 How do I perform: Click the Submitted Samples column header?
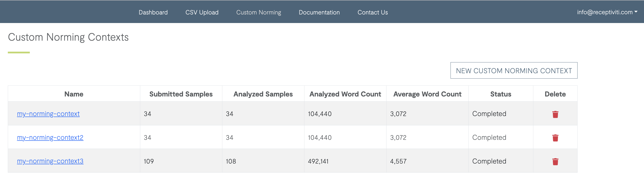click(181, 94)
